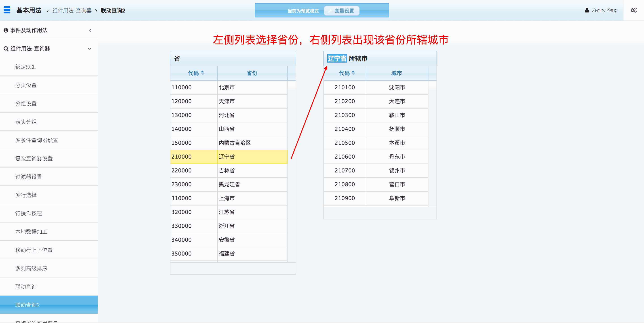Click the user profile icon

coord(587,10)
